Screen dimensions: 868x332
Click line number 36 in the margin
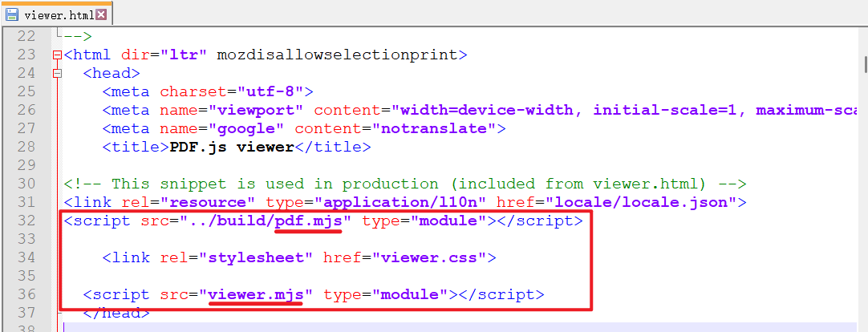(x=26, y=294)
